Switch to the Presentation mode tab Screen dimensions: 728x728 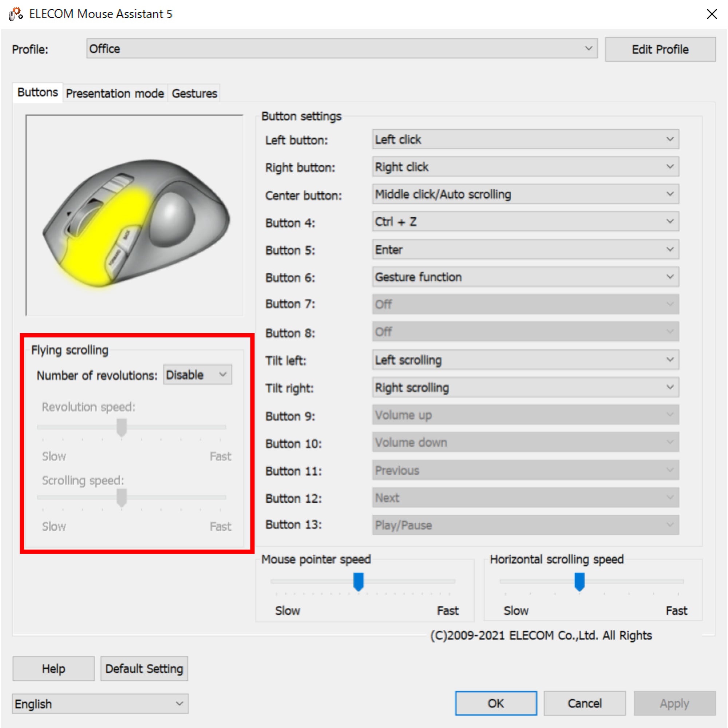(115, 93)
